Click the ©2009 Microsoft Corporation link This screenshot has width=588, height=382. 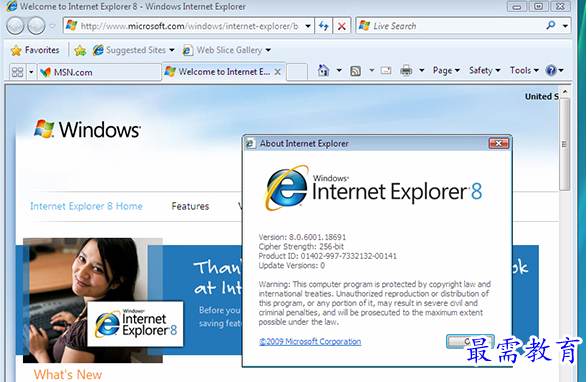coord(310,342)
